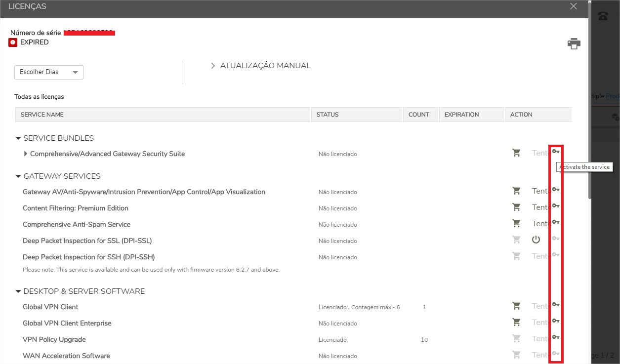Viewport: 620px width, 364px height.
Task: Activate Comprehensive Anti-Spam Service with key icon
Action: 556,222
